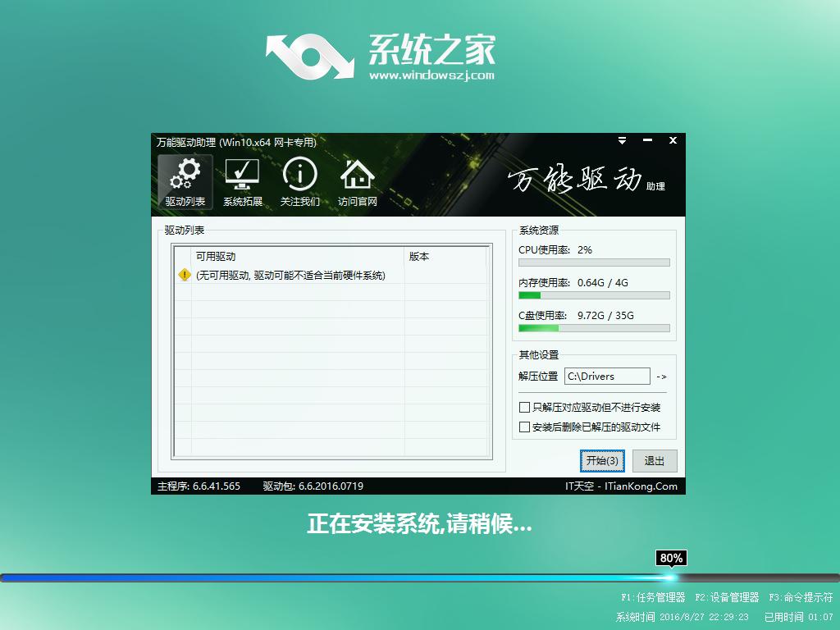Click the 退出 exit button
This screenshot has width=840, height=630.
[x=654, y=461]
